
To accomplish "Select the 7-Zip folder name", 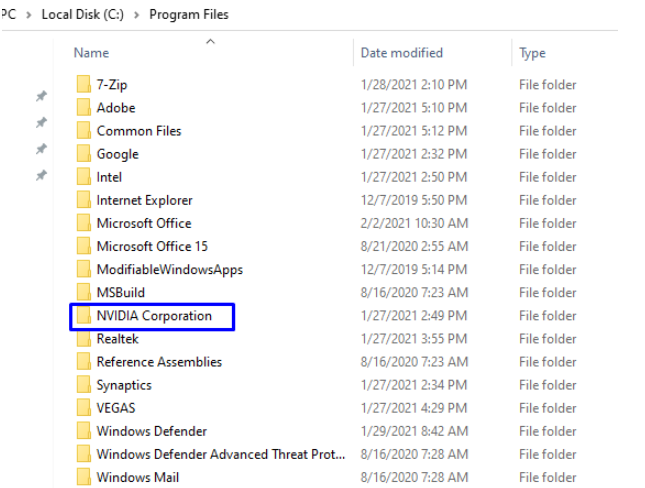I will tap(112, 85).
